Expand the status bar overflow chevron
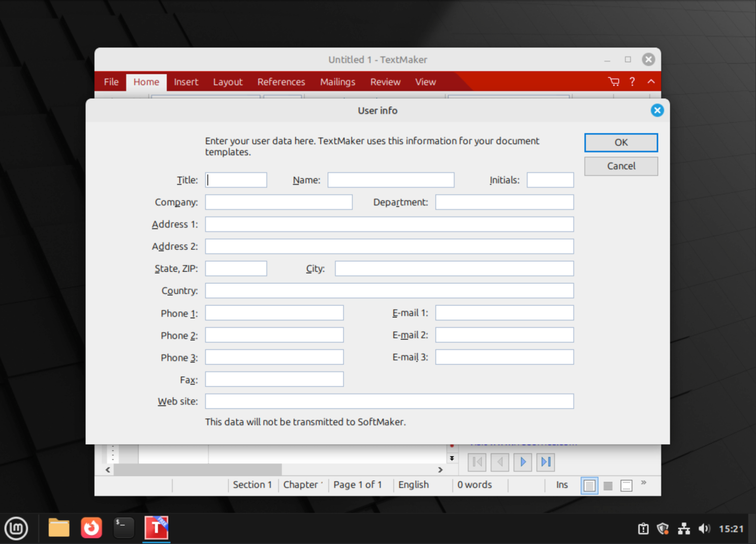 click(x=643, y=484)
